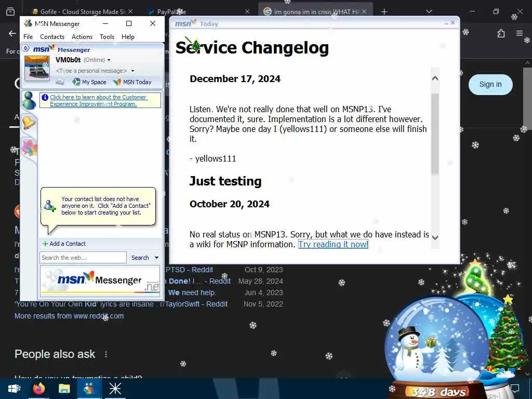This screenshot has width=532, height=399.
Task: Close the MSN Today window
Action: (453, 23)
